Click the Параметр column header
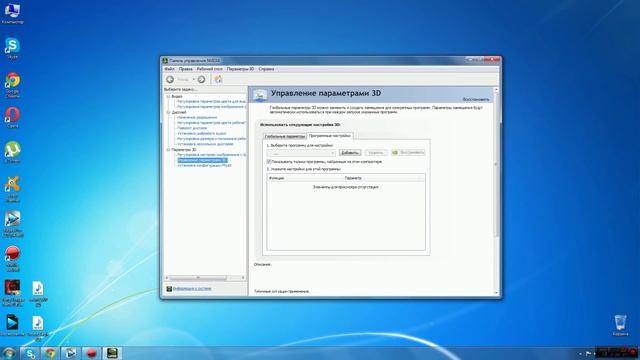This screenshot has height=360, width=640. (353, 178)
